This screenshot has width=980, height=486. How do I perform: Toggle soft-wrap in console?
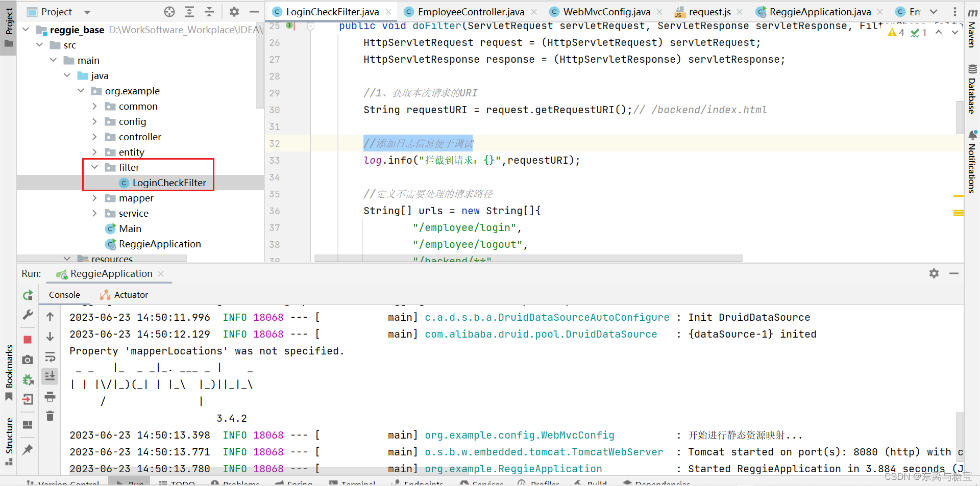pos(50,356)
